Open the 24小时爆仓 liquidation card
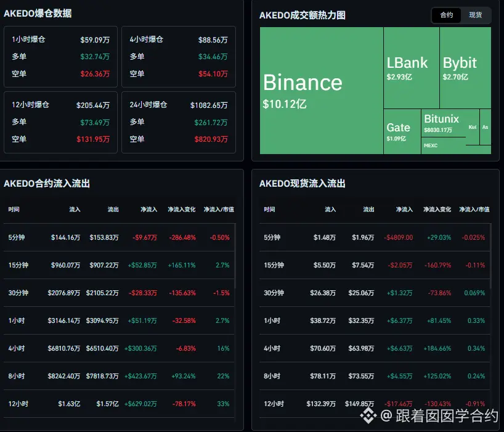This screenshot has height=432, width=504. 179,122
